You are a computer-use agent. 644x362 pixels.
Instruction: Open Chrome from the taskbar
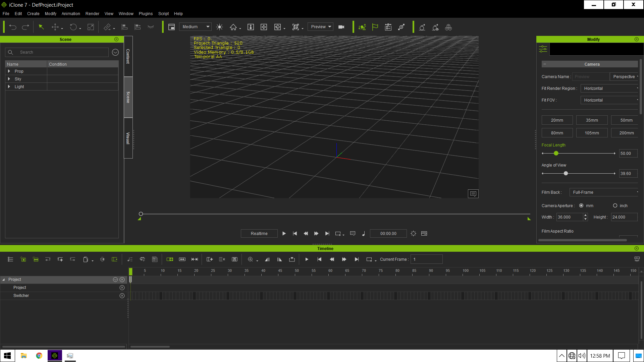pyautogui.click(x=39, y=356)
